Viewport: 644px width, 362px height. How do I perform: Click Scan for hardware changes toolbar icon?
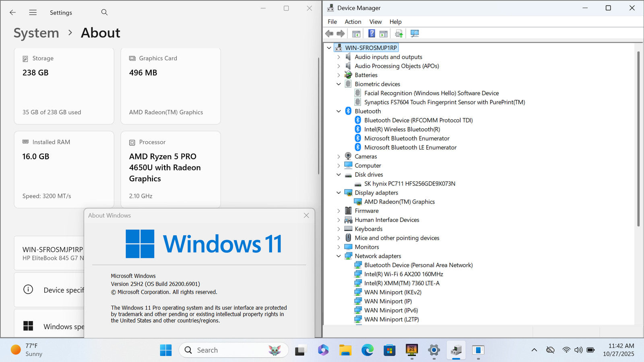[415, 34]
